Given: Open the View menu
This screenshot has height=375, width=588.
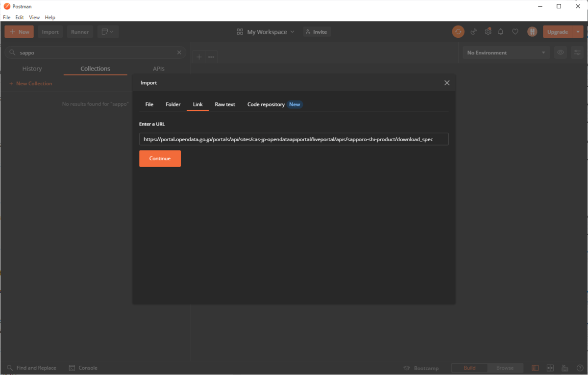Looking at the screenshot, I should coord(34,17).
